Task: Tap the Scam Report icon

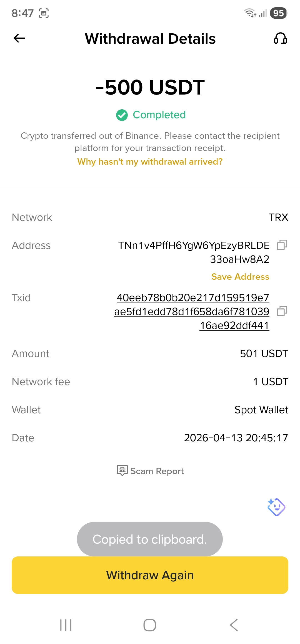Action: (122, 470)
